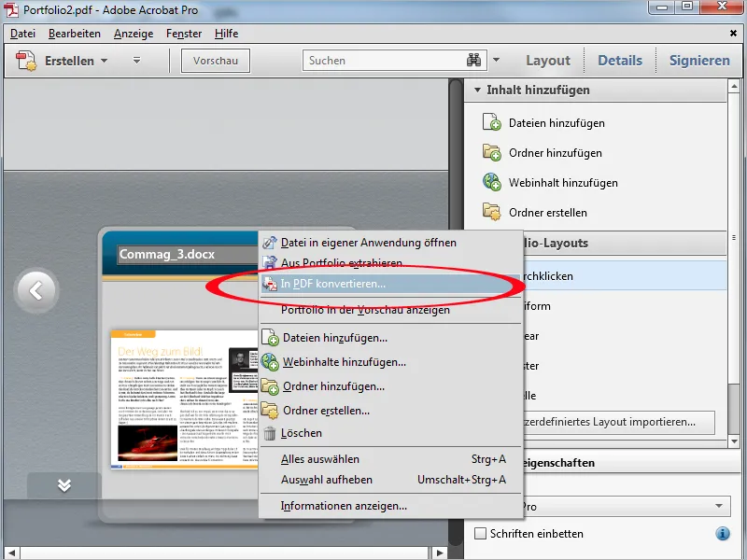Choose Dateien hinzufügen... in context menu

click(x=390, y=338)
